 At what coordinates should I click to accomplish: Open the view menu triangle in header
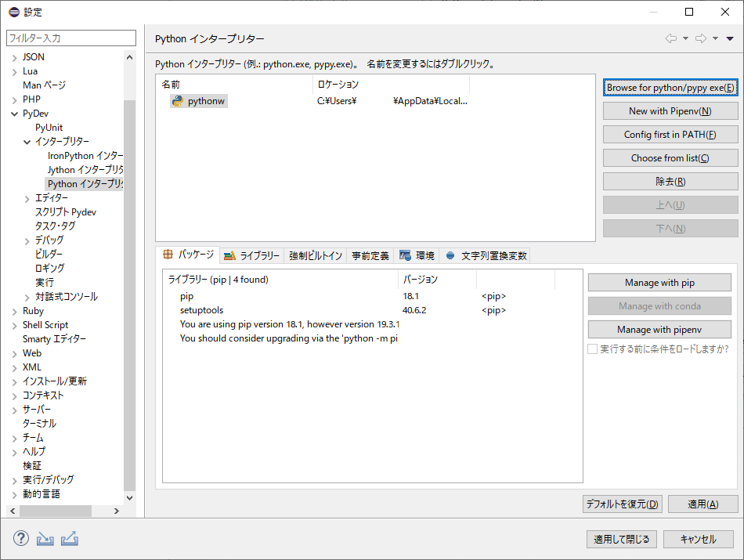(730, 38)
